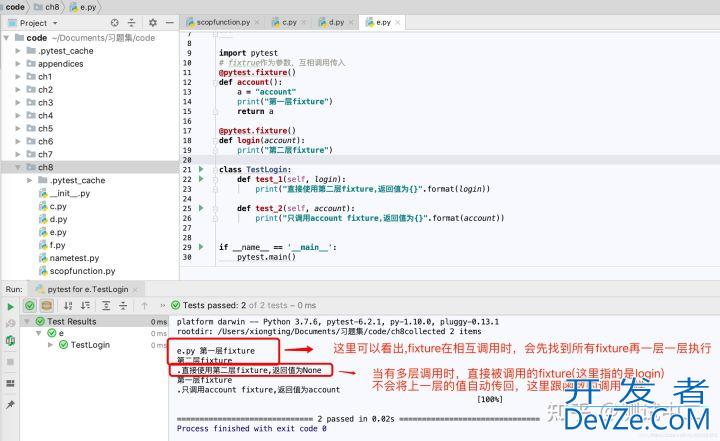The width and height of the screenshot is (720, 441).
Task: Toggle Show Ignored tests filter in Run toolbar
Action: (x=46, y=305)
